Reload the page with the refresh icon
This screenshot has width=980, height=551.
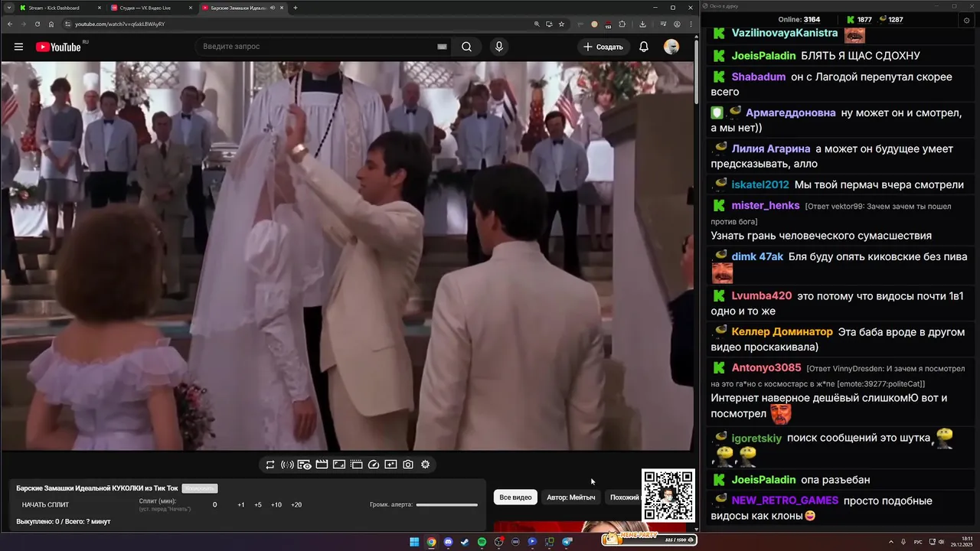pyautogui.click(x=38, y=24)
